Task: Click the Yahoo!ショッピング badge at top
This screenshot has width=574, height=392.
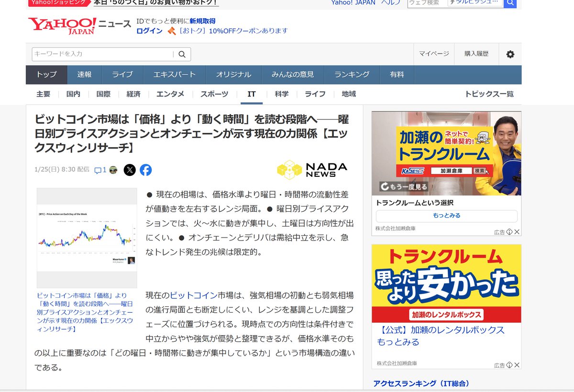Action: [x=59, y=2]
